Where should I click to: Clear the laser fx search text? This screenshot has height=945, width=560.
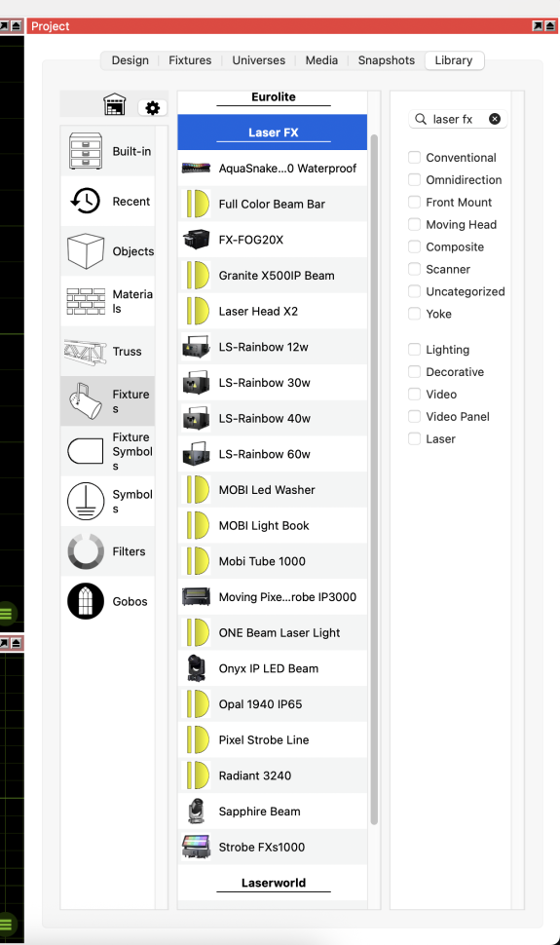point(495,119)
